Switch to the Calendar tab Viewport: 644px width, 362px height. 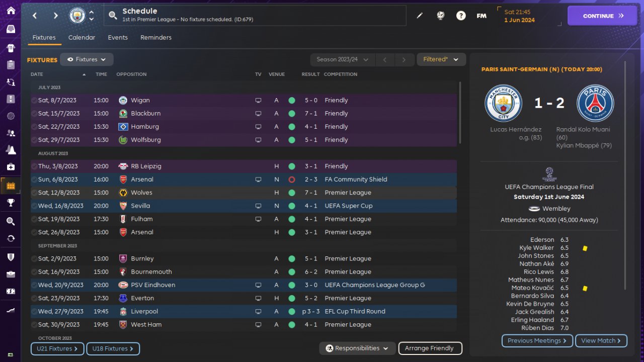pyautogui.click(x=82, y=38)
